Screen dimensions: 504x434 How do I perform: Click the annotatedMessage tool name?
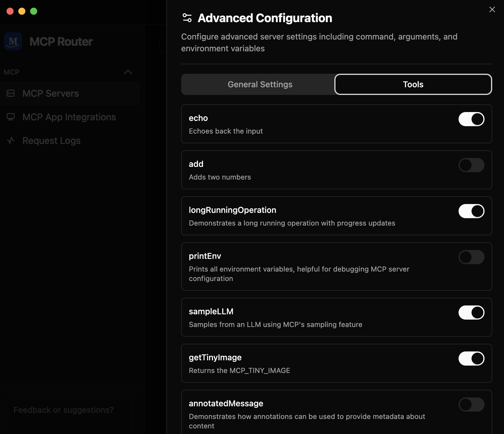[226, 403]
